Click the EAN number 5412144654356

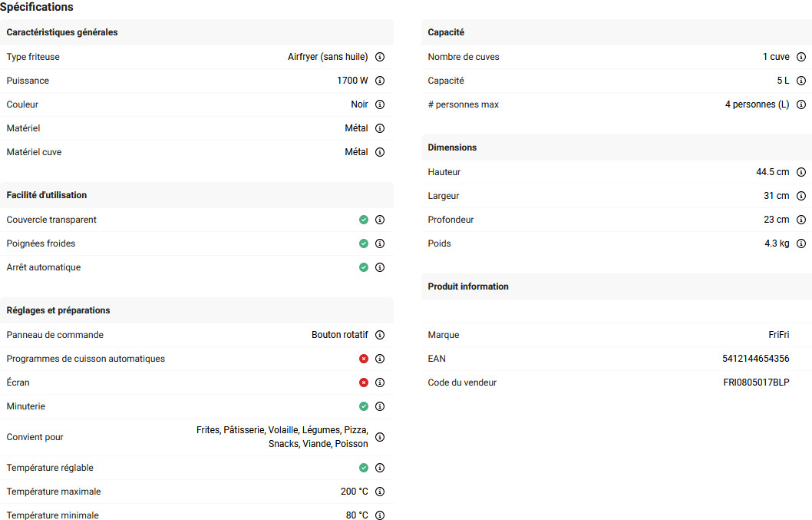[x=755, y=359]
